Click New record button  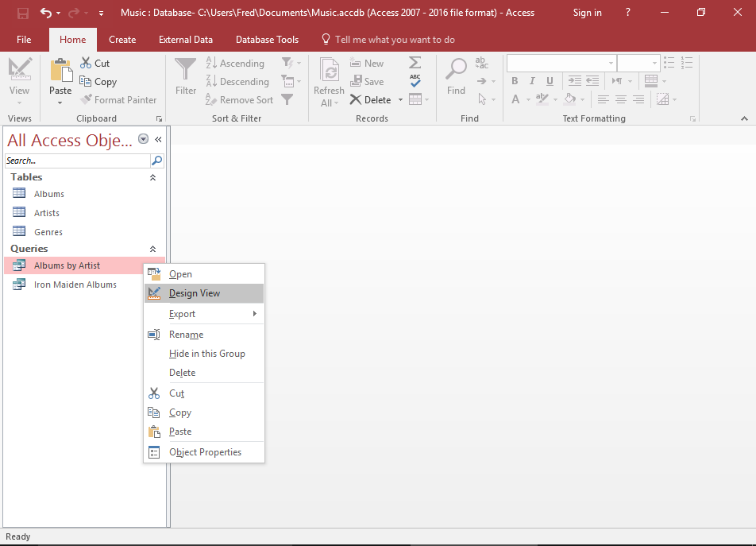(367, 64)
